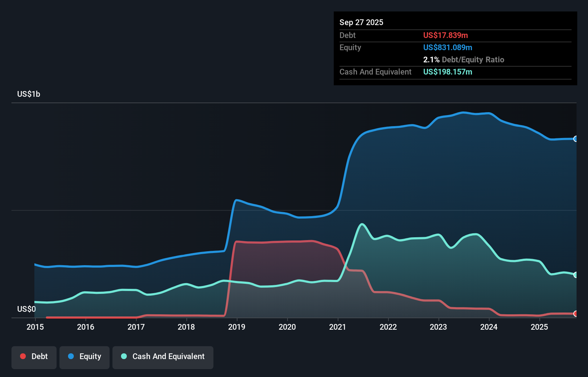588x377 pixels.
Task: Click the US$831.089m Equity value link
Action: [448, 47]
